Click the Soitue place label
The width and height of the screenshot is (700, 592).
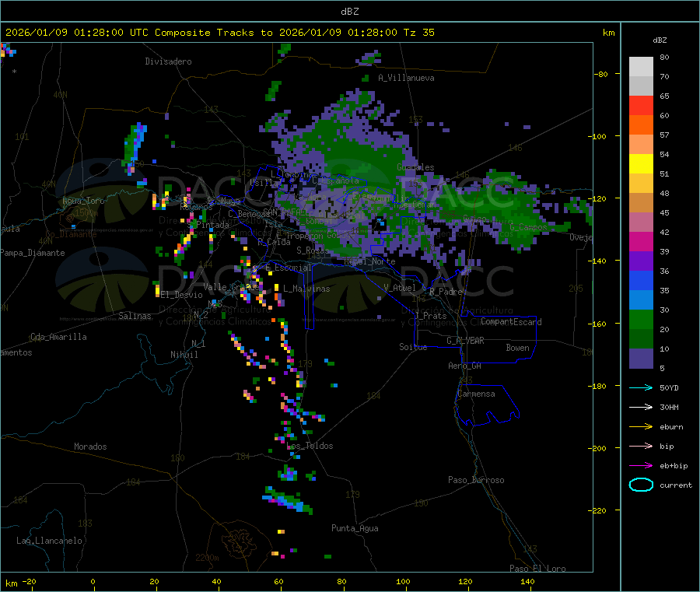[x=413, y=347]
